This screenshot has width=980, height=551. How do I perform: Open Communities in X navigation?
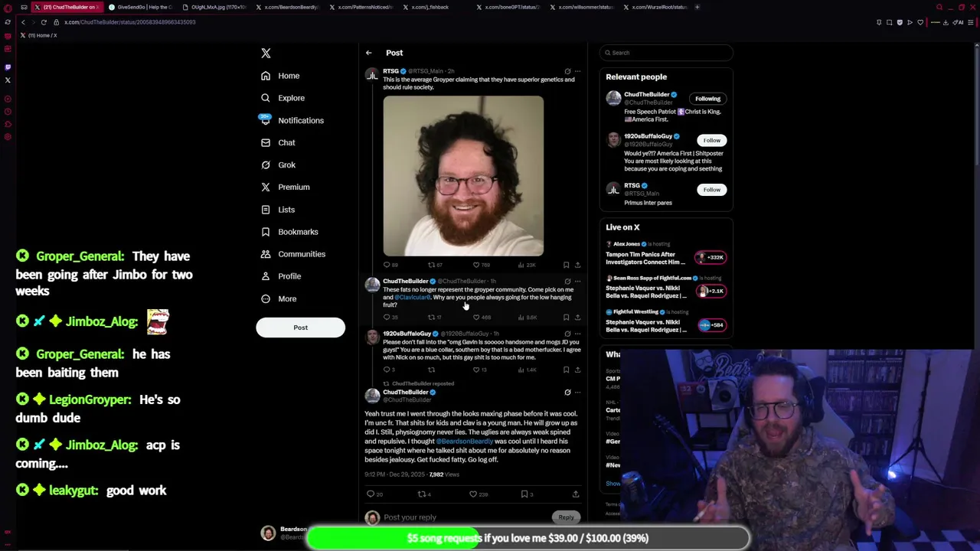[292, 254]
